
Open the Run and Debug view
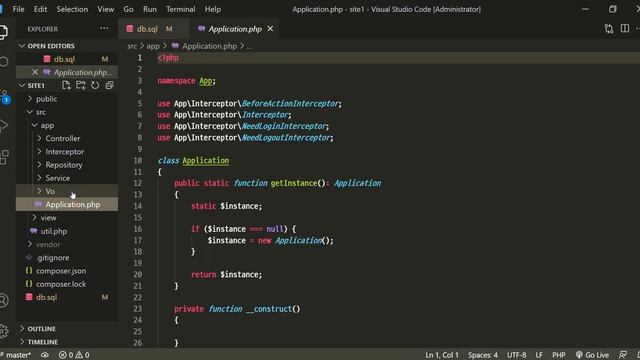[x=3, y=126]
